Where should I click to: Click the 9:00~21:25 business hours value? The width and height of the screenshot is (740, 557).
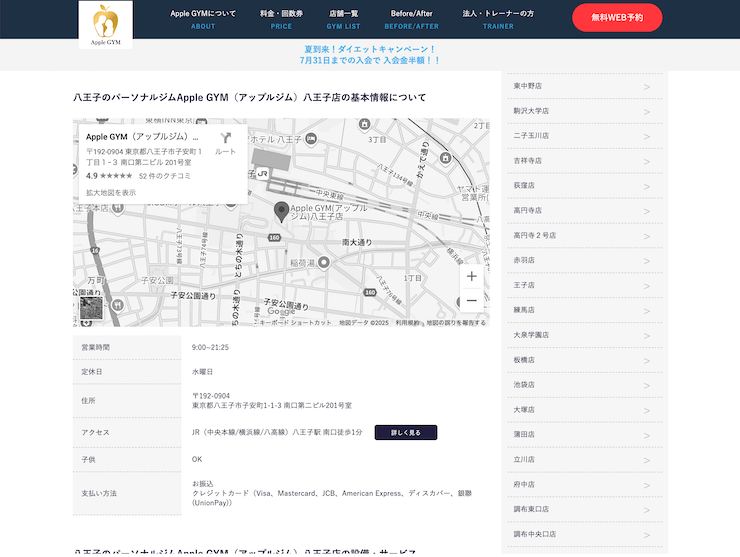(210, 347)
